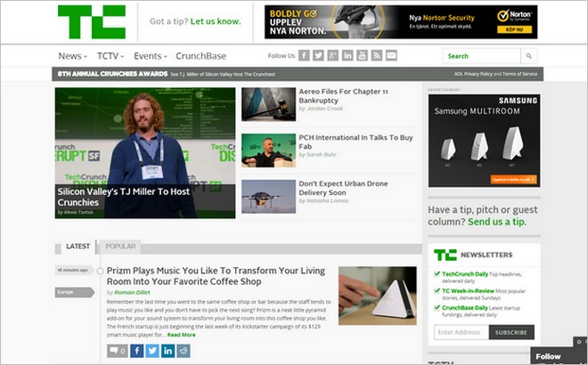588x365 pixels.
Task: Open Google Plus icon in Follow Us
Action: pyautogui.click(x=333, y=55)
